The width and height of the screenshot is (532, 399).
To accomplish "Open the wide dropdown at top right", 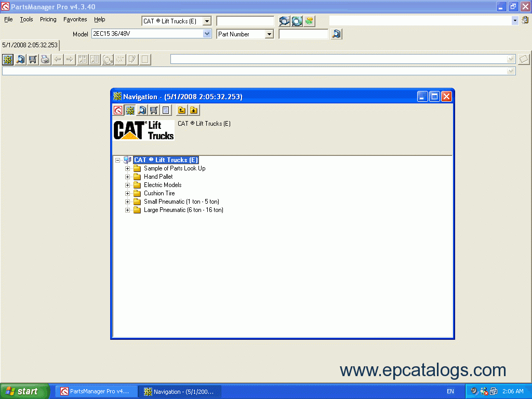I will 515,21.
